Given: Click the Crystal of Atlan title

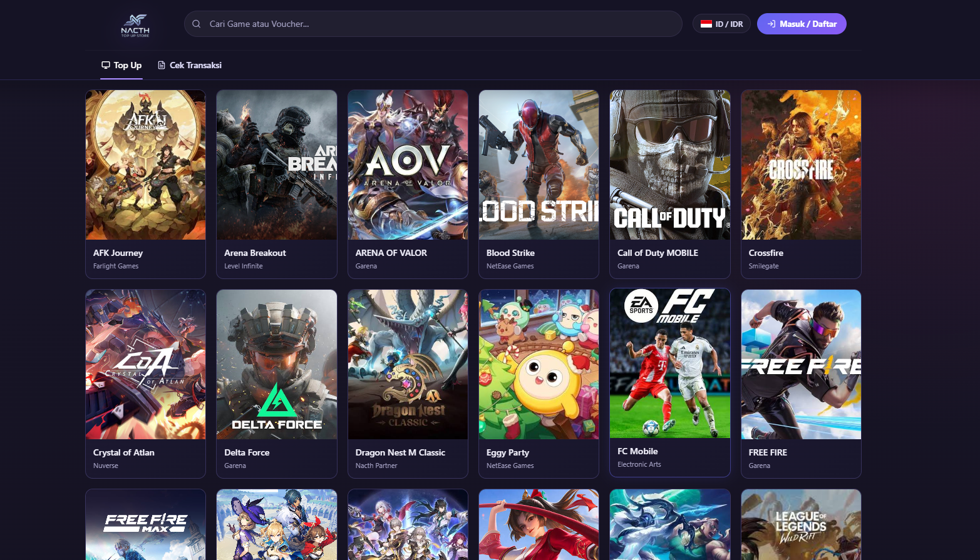Looking at the screenshot, I should (123, 452).
